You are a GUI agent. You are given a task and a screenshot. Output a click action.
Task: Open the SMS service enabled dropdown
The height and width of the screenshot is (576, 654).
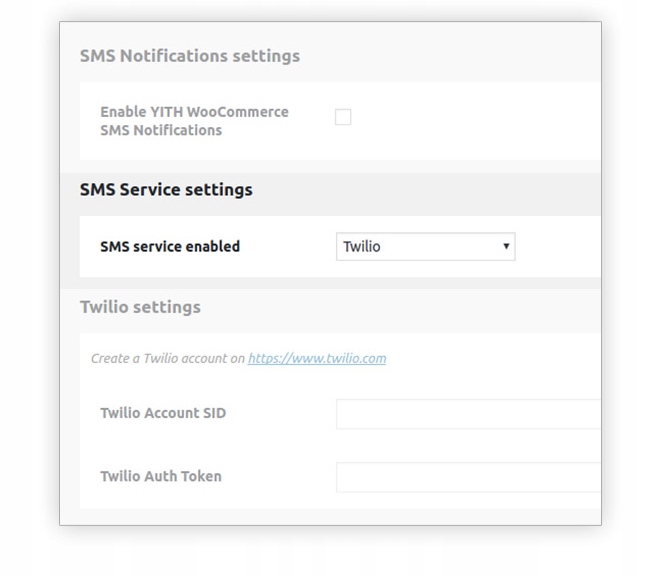tap(425, 246)
